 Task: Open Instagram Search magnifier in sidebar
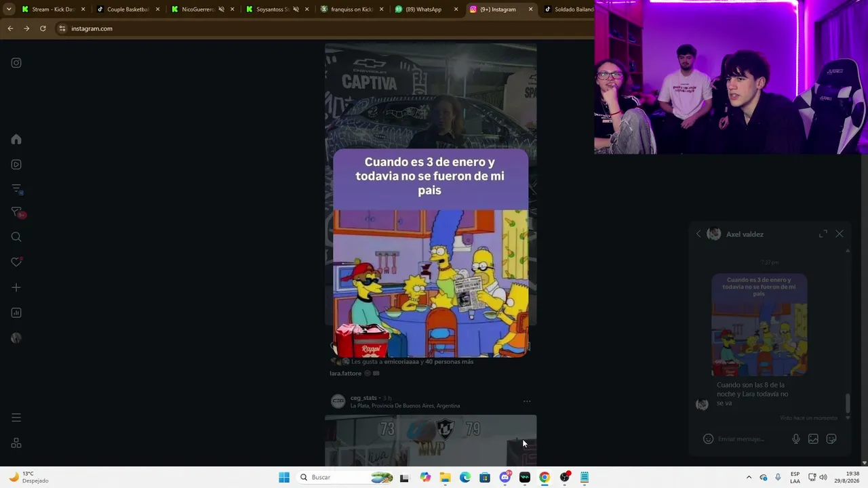(x=16, y=237)
